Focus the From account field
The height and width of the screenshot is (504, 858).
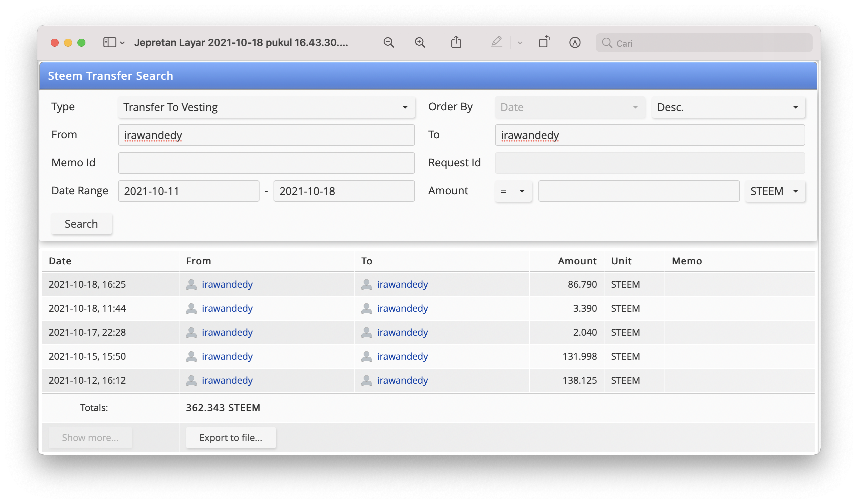point(266,135)
